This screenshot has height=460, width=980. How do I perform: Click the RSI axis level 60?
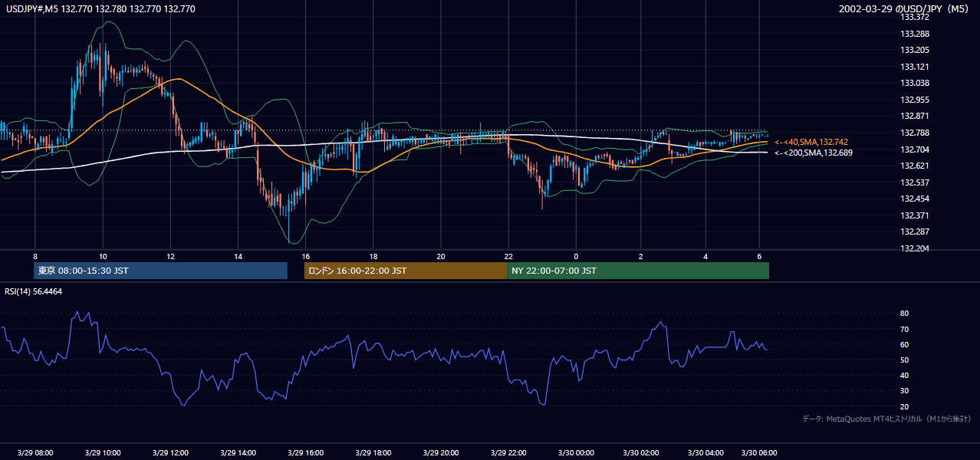point(904,344)
